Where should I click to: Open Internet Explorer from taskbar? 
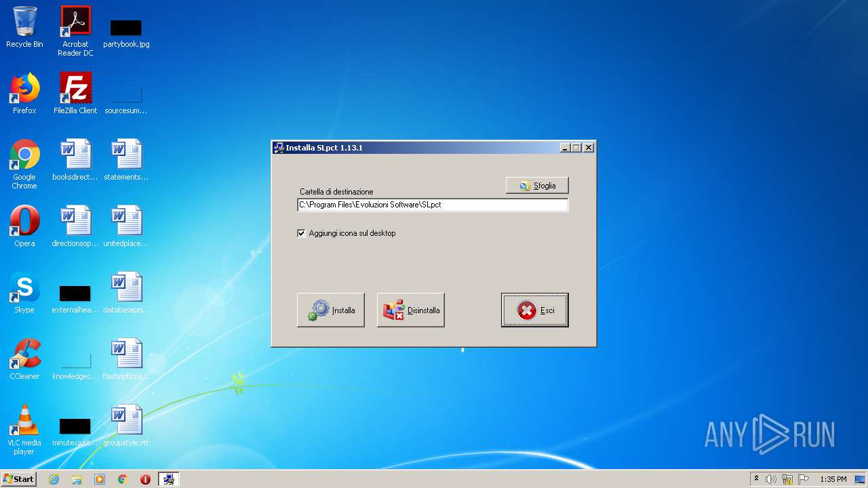[54, 479]
